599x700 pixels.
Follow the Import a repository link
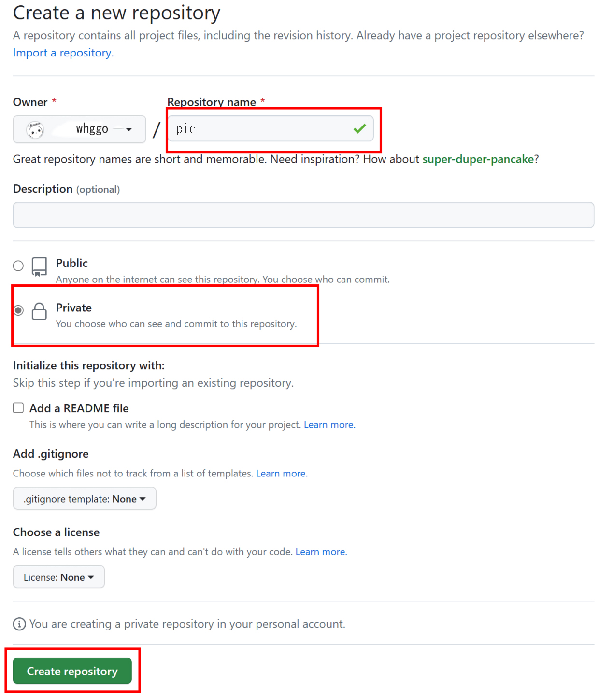tap(63, 53)
